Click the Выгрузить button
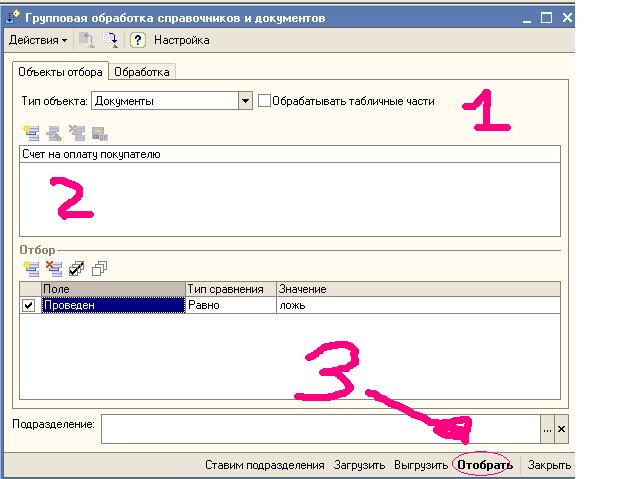The width and height of the screenshot is (640, 479). (421, 465)
